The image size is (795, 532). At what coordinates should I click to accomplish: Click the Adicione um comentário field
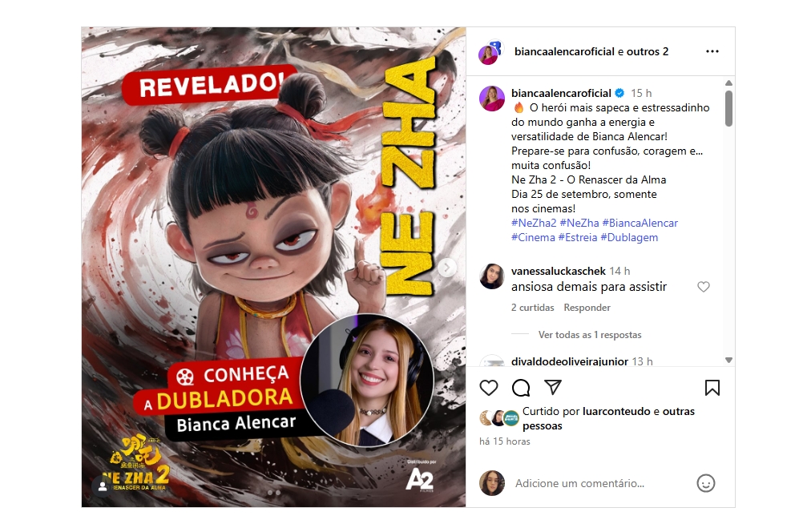[x=601, y=483]
